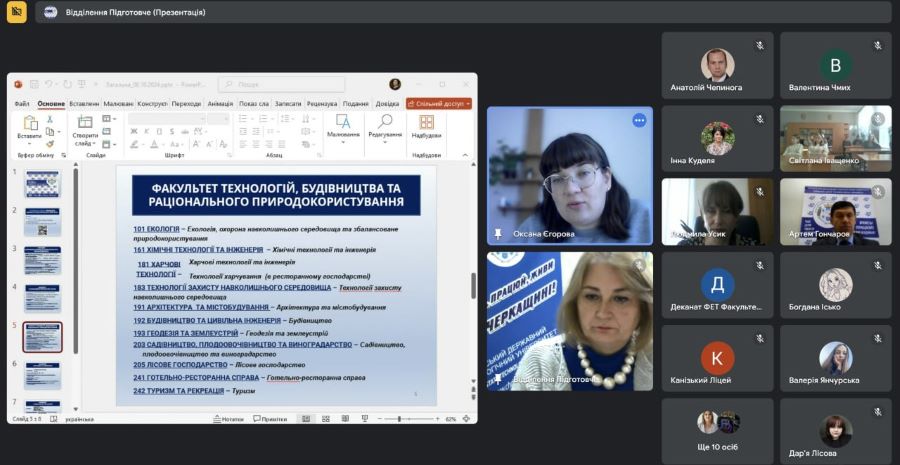This screenshot has width=900, height=465.
Task: Align text to the left
Action: pyautogui.click(x=243, y=144)
